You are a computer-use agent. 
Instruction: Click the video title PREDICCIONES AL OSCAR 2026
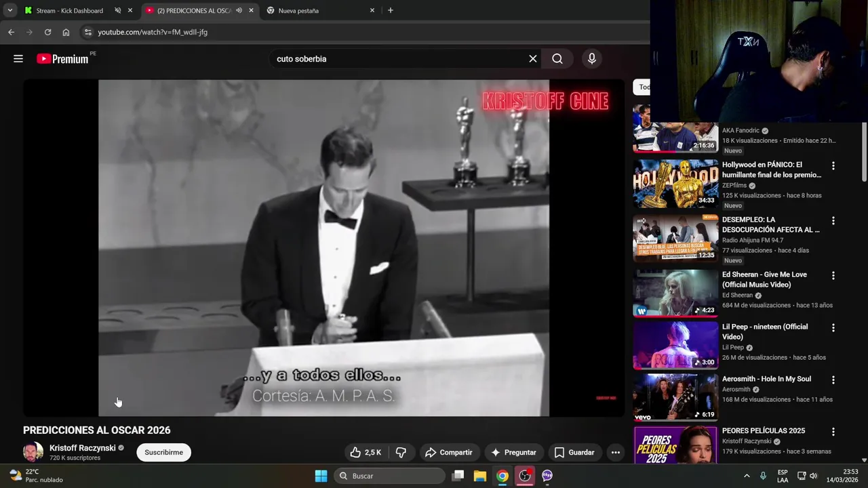click(97, 430)
